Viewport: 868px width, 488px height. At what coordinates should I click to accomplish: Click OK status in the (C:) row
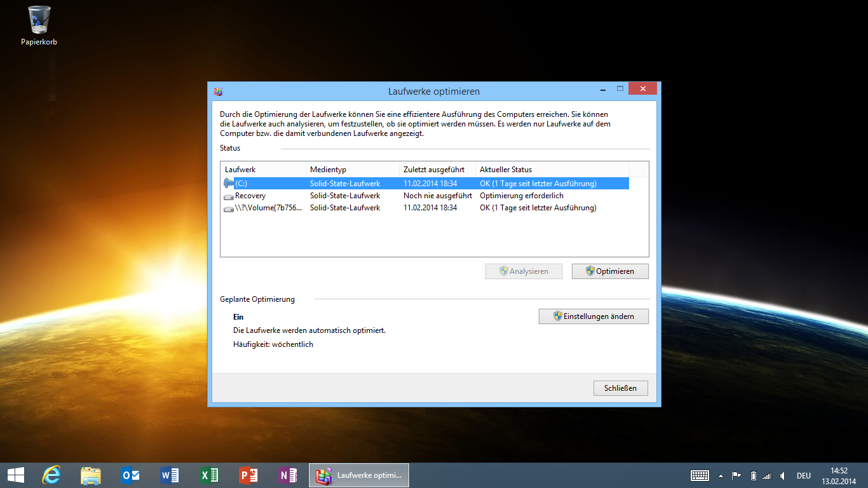[538, 184]
